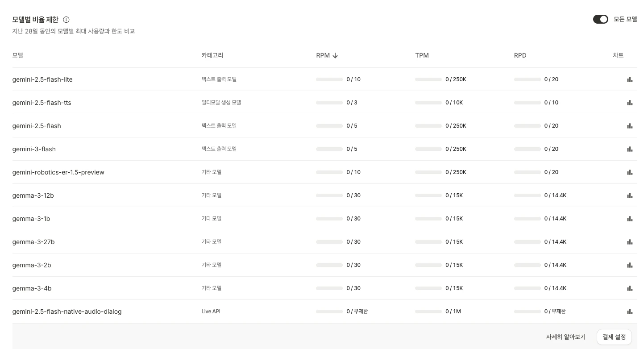Click the 모델 column header
This screenshot has width=644, height=349.
click(x=18, y=55)
